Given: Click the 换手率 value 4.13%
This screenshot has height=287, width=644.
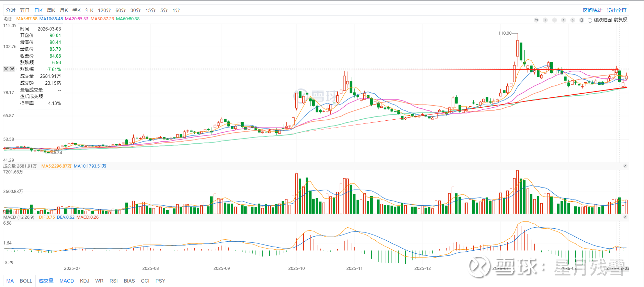Looking at the screenshot, I should (x=55, y=103).
